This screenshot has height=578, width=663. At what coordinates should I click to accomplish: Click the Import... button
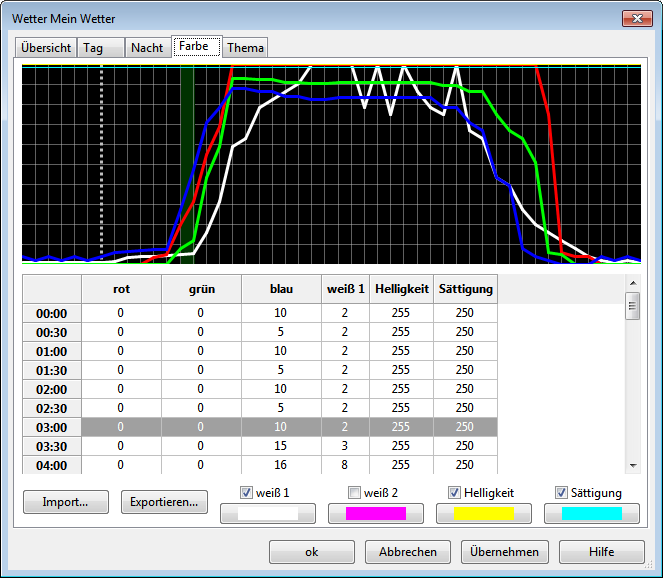(65, 502)
